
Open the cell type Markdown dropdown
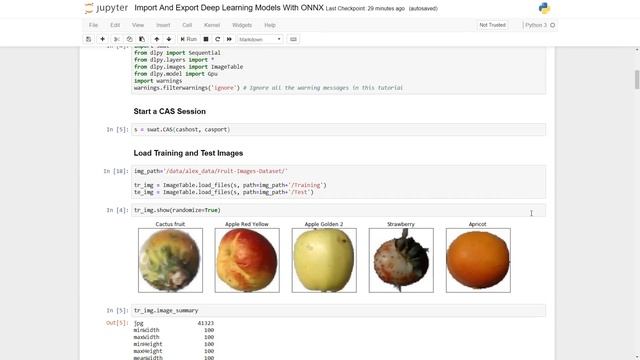click(260, 39)
